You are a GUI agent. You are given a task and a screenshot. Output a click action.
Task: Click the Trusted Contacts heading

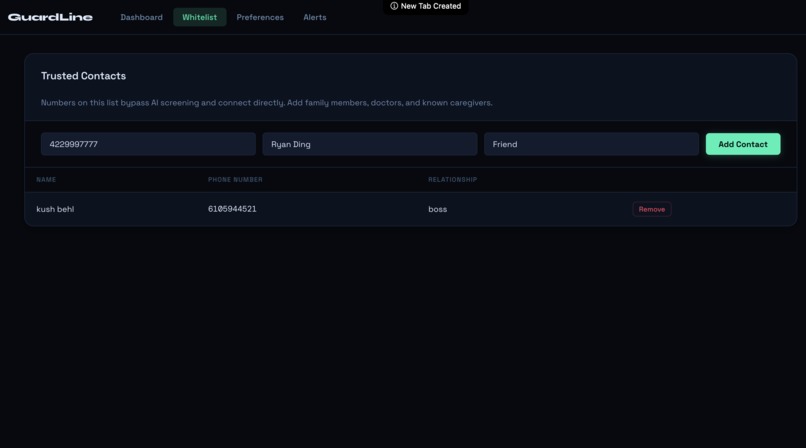[x=83, y=76]
